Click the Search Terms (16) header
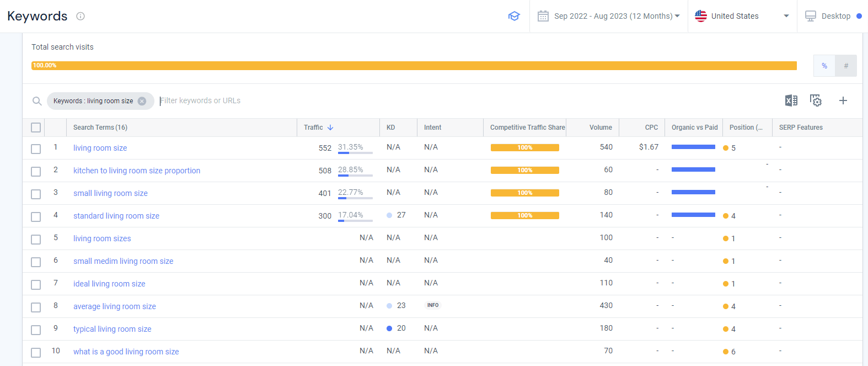 click(100, 128)
